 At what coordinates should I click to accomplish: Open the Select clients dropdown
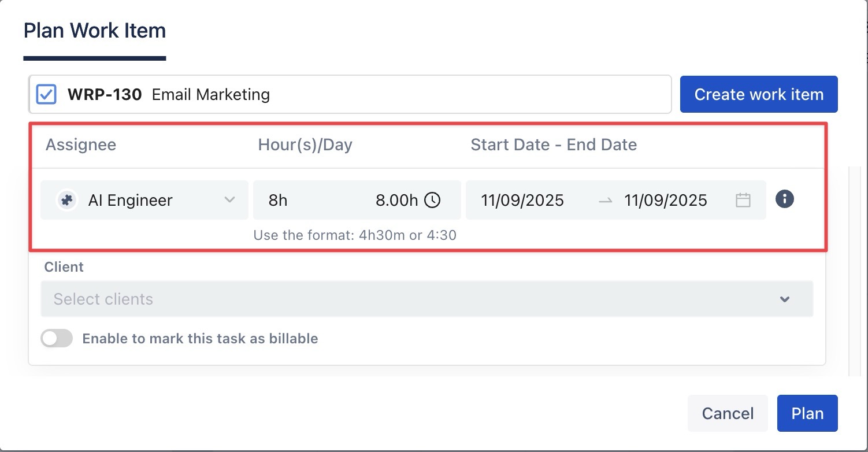coord(405,299)
